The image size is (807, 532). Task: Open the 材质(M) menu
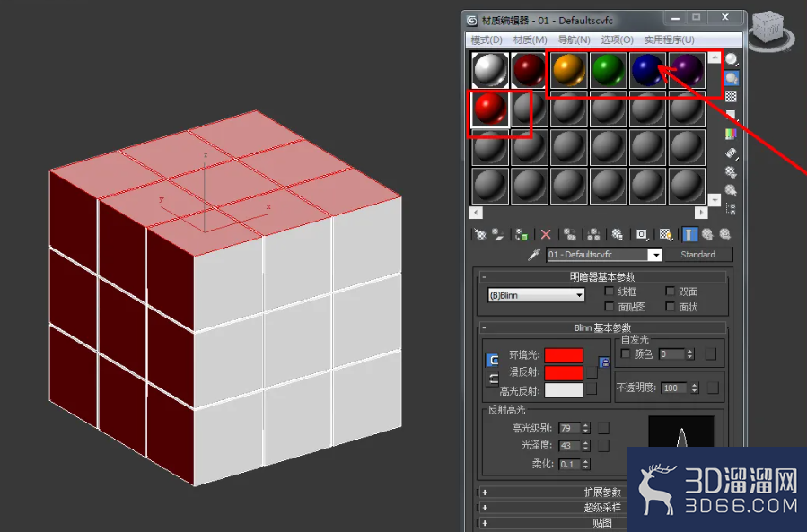tap(531, 39)
